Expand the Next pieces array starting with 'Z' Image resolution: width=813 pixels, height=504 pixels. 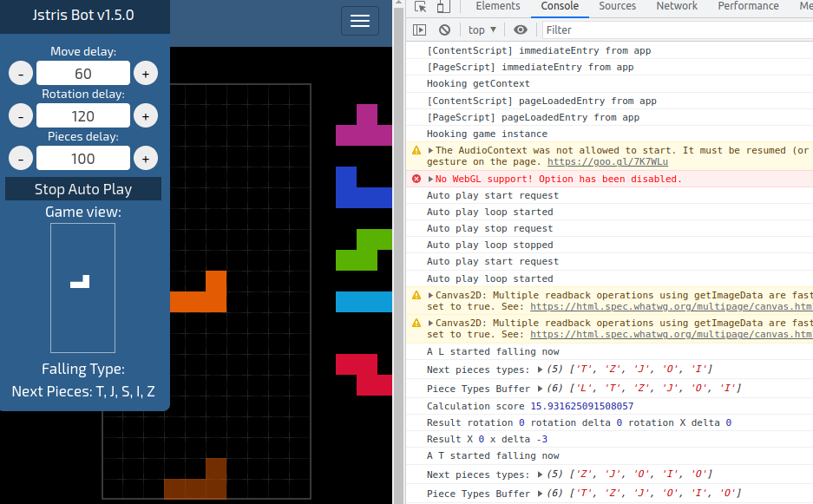tap(540, 475)
